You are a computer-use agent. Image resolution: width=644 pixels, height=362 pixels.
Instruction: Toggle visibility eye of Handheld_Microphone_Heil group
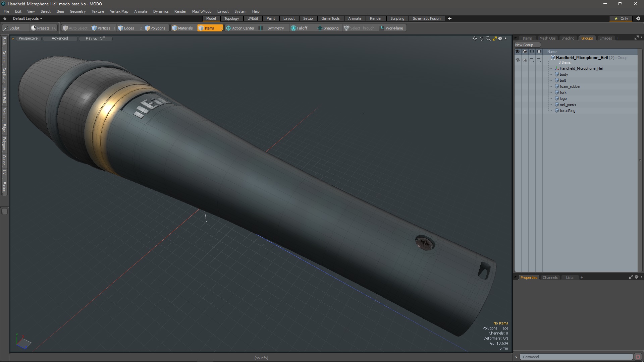click(x=518, y=60)
